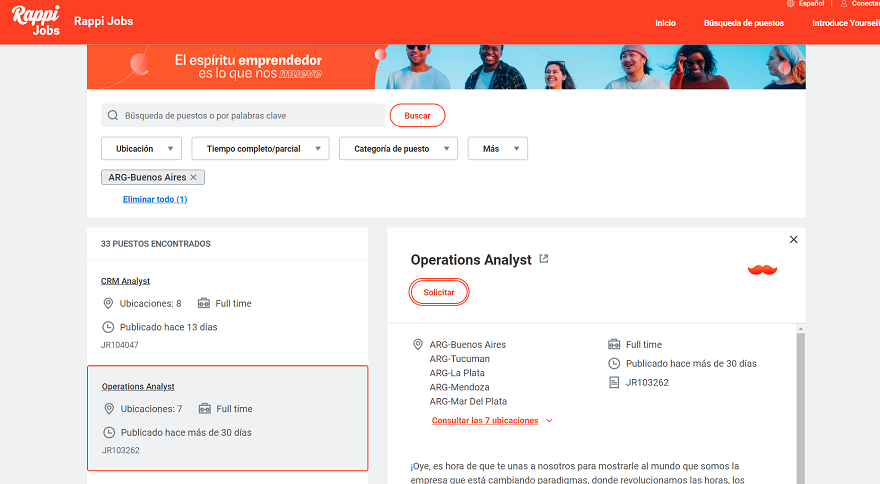Click scrollbar up arrow in details panel

click(801, 328)
